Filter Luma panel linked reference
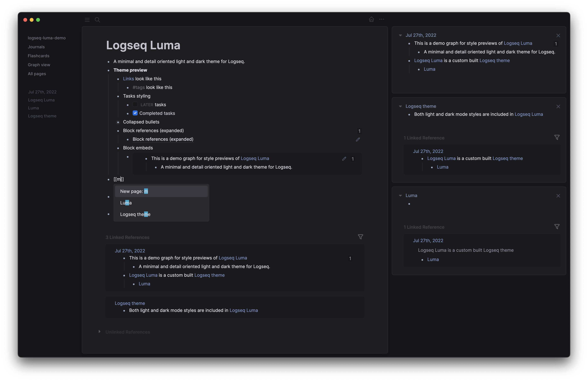The height and width of the screenshot is (381, 588). point(557,226)
